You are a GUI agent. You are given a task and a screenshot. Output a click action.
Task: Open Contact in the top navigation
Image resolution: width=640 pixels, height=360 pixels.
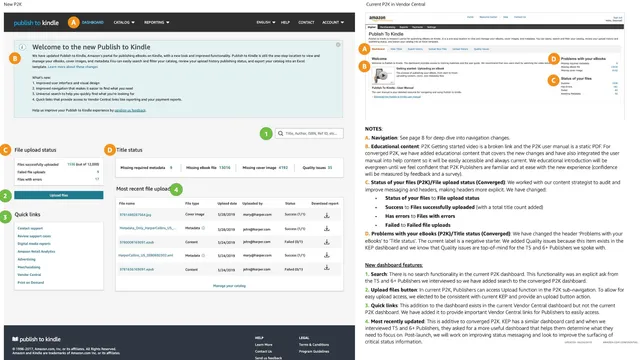[306, 22]
